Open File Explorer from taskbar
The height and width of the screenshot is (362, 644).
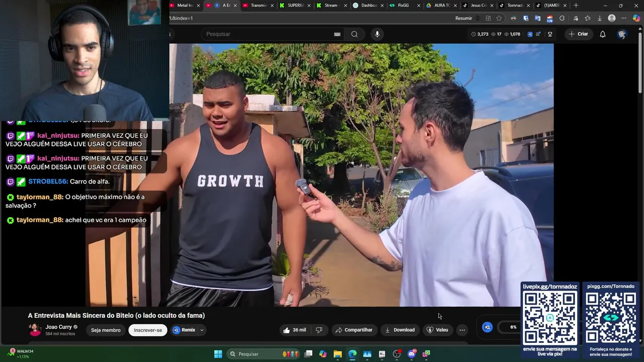338,354
